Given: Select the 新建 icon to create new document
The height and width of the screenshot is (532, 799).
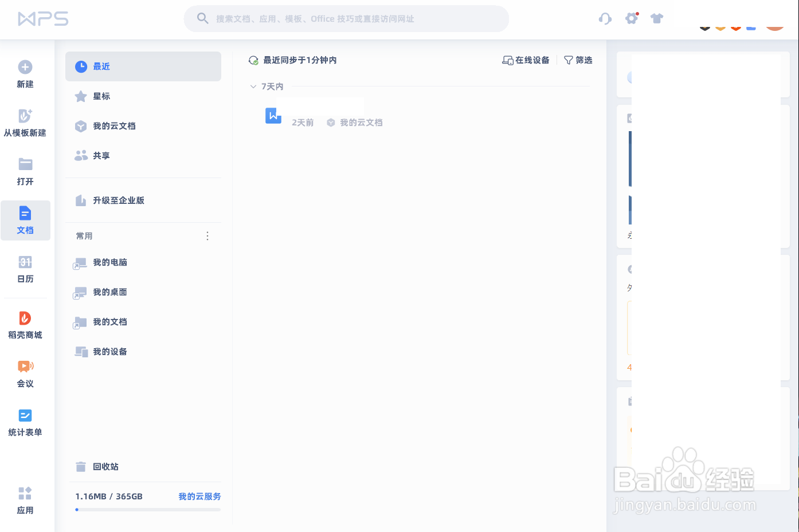Looking at the screenshot, I should coord(25,73).
